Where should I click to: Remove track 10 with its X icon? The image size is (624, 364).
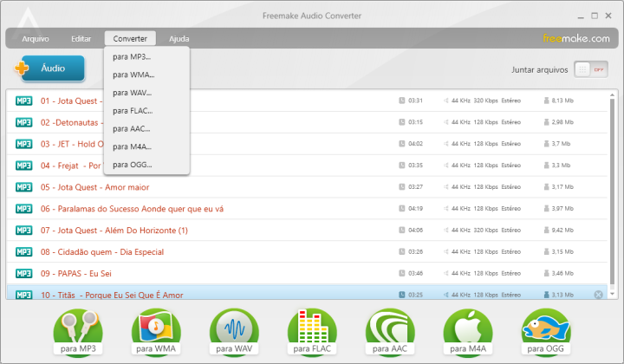[598, 295]
